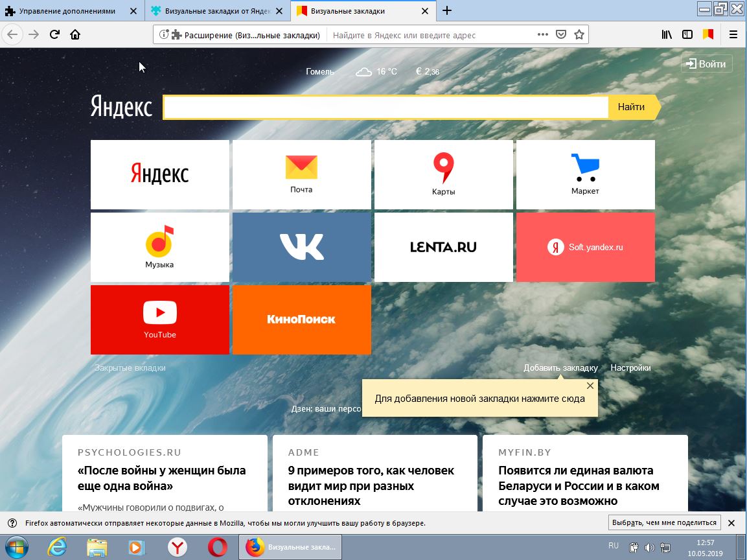Launch Opera from taskbar

pos(217,547)
